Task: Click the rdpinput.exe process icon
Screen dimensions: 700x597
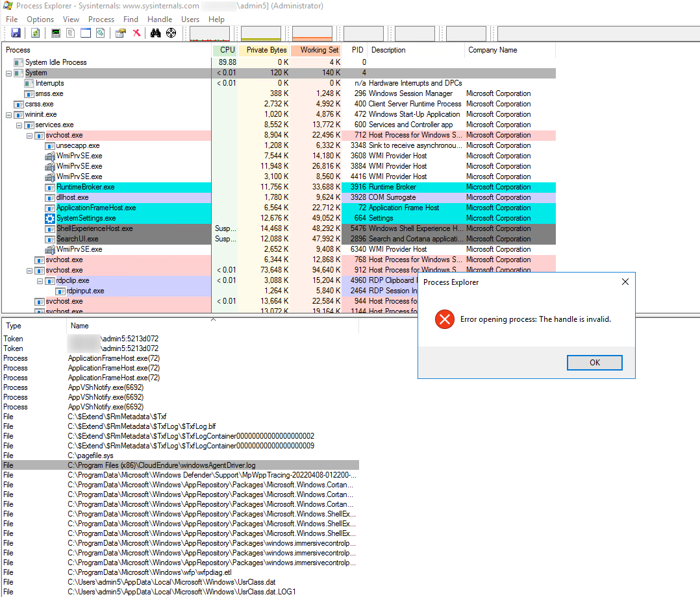Action: (x=60, y=291)
